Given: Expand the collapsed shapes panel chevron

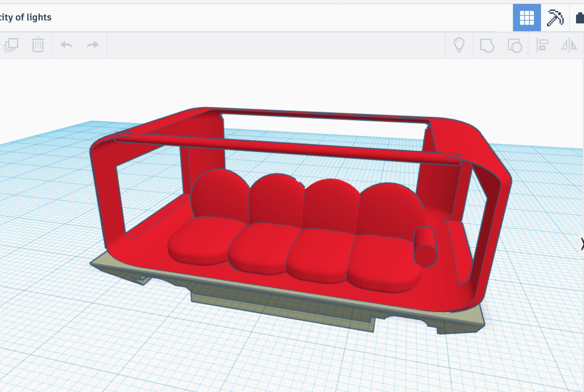Looking at the screenshot, I should coord(581,244).
